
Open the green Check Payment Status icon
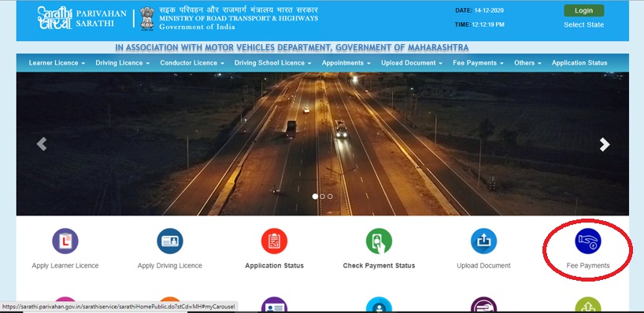click(x=379, y=241)
